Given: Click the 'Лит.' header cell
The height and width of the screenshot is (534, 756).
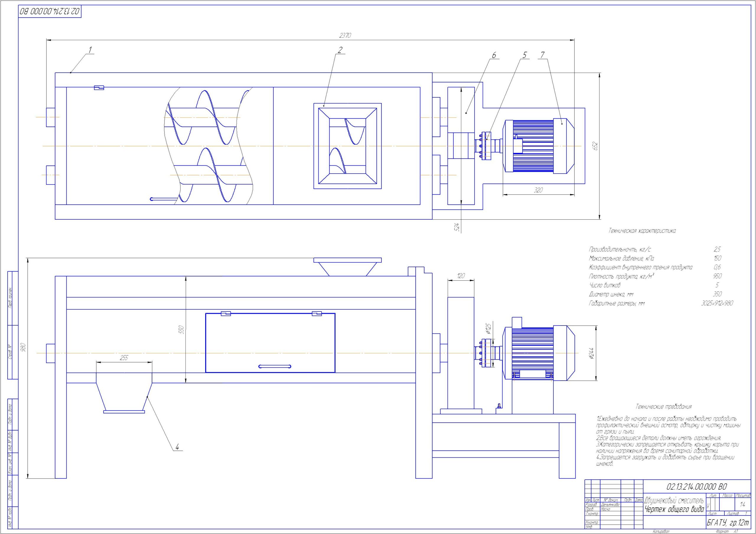Looking at the screenshot, I should (713, 496).
